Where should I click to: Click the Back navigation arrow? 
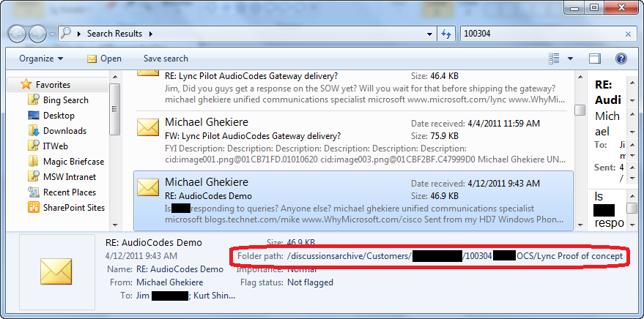coord(18,34)
